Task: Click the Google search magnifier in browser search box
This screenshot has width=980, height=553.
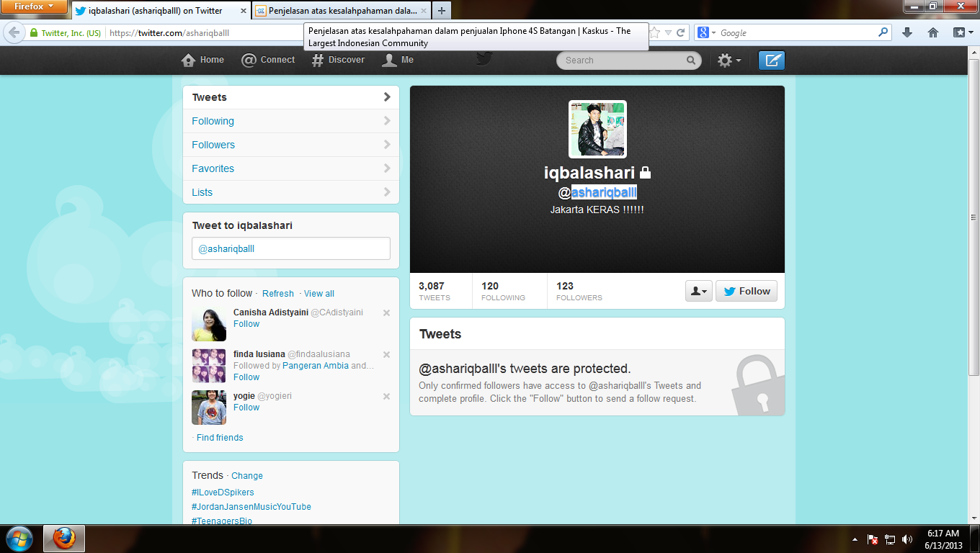Action: 883,33
